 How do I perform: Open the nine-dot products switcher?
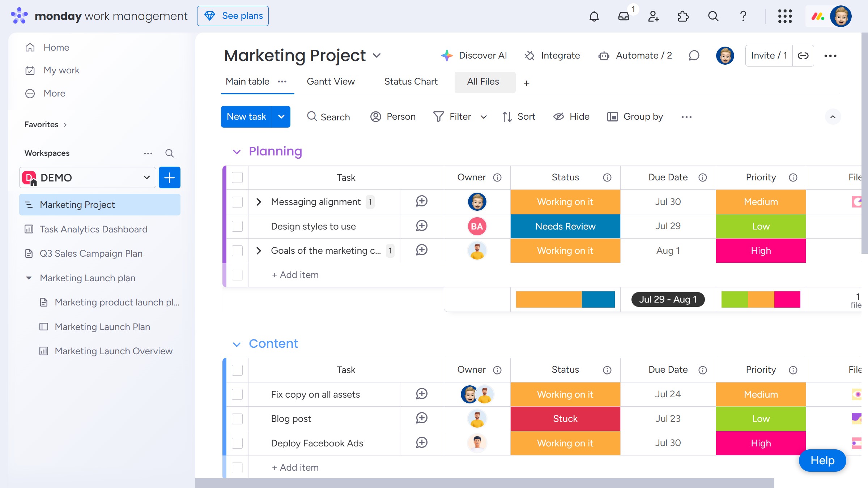785,16
